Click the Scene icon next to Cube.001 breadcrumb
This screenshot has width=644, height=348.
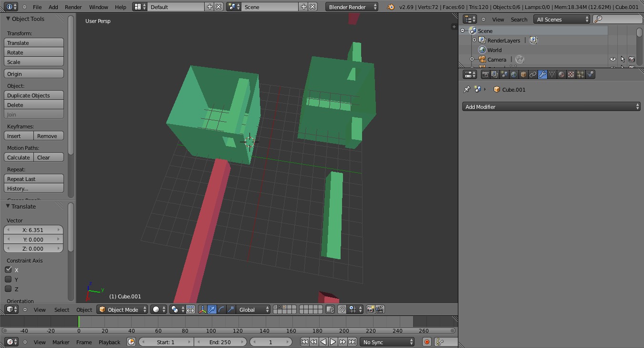coord(478,89)
